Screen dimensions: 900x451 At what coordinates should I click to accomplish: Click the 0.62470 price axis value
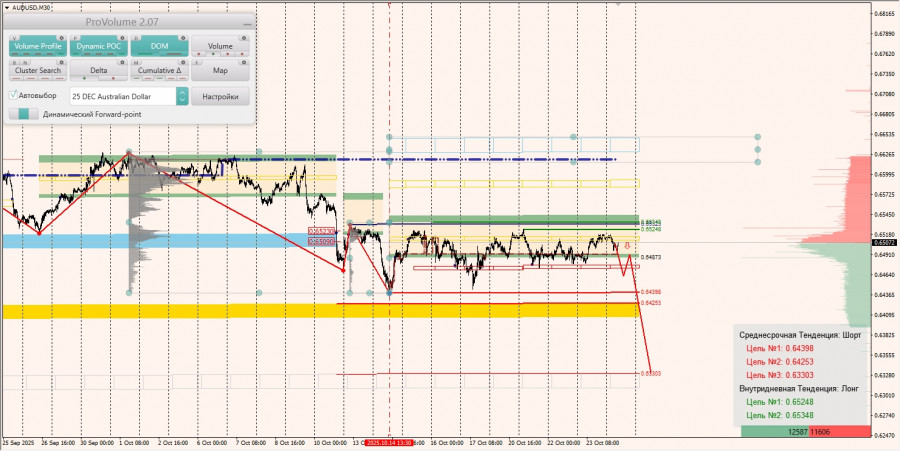coord(883,436)
